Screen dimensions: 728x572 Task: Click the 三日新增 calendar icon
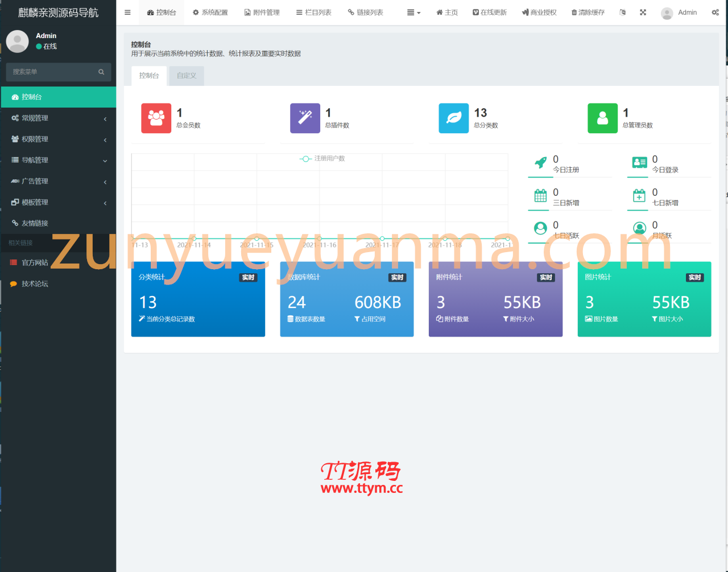click(x=540, y=196)
